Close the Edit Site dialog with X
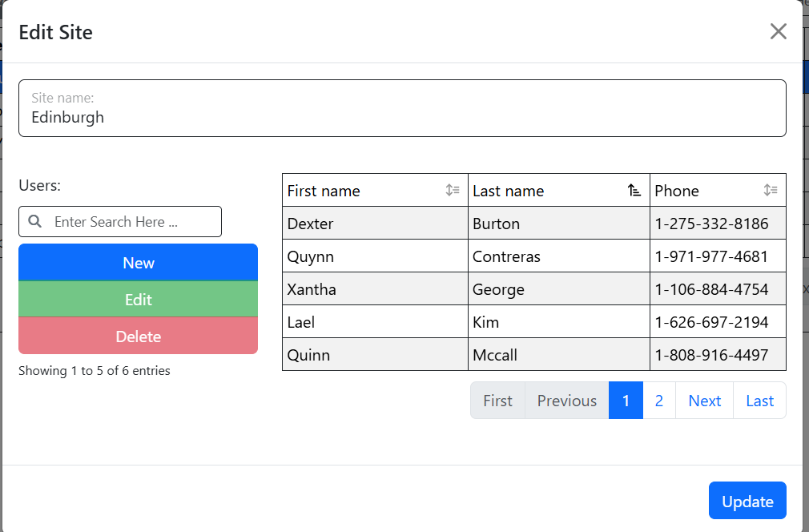 [778, 32]
